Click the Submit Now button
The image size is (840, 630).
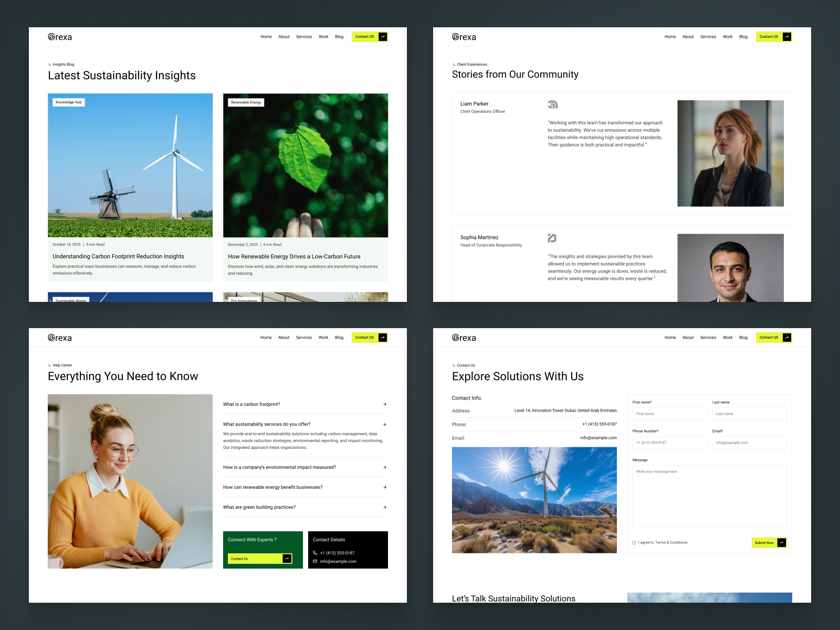(x=769, y=542)
